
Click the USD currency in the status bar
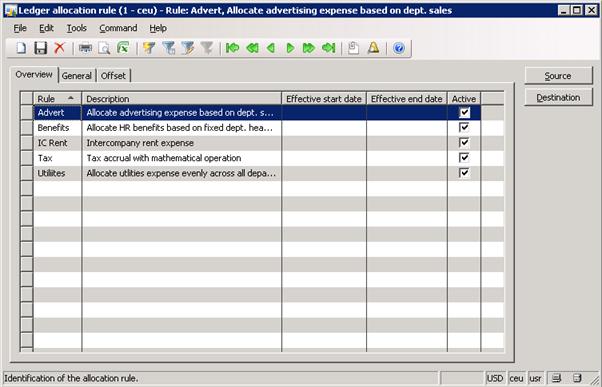point(495,378)
